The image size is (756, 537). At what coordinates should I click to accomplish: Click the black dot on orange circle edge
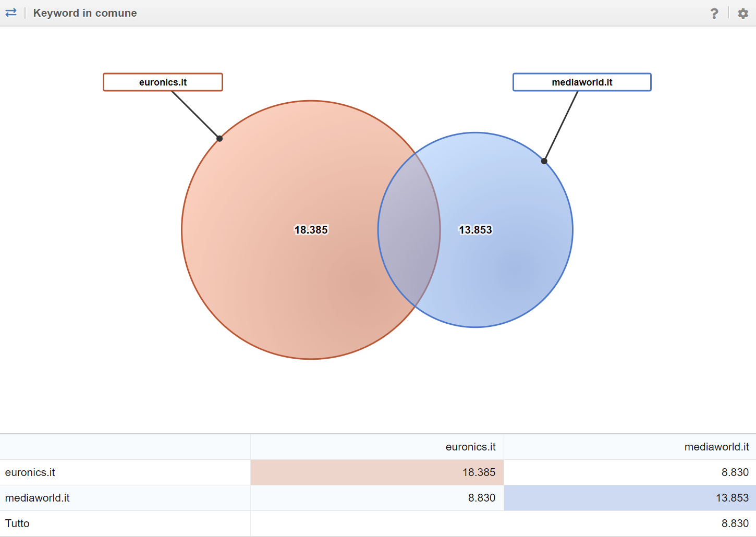220,139
